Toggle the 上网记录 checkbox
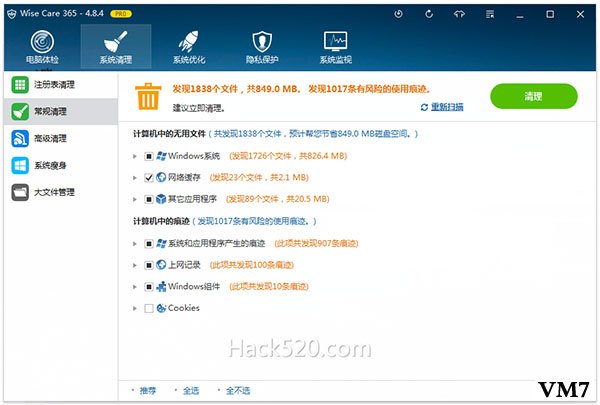Screen dimensions: 600x405 [x=149, y=265]
